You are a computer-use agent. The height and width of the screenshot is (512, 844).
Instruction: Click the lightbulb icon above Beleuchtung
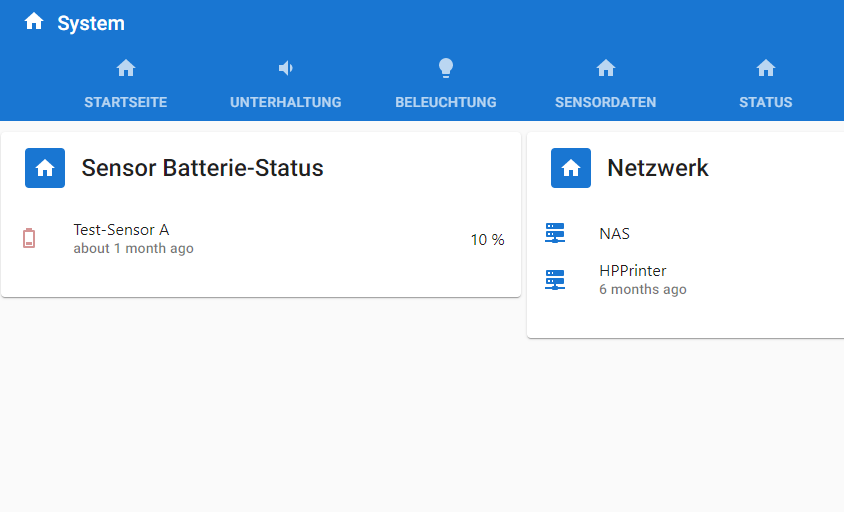click(446, 68)
